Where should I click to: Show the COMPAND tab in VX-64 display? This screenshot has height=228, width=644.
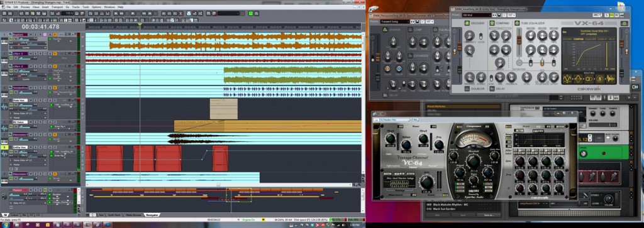579,39
